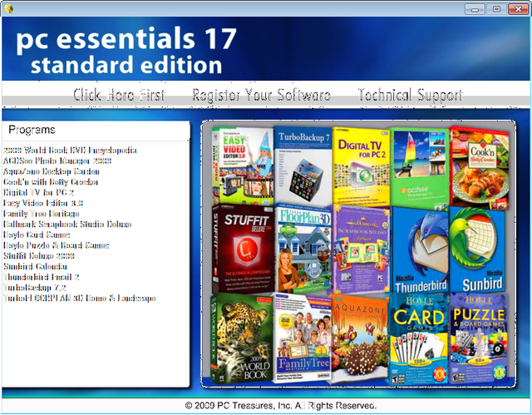The image size is (532, 415).
Task: Click the ACDSee sailboat box art
Action: [419, 169]
